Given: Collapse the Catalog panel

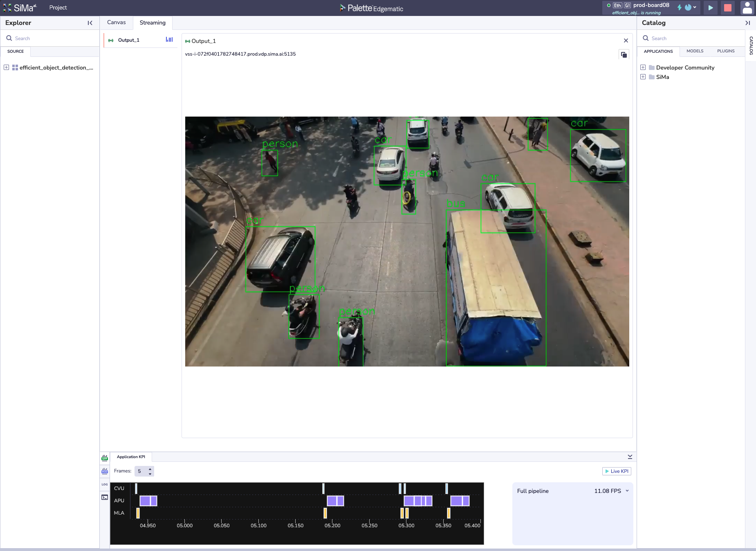Looking at the screenshot, I should click(x=747, y=23).
